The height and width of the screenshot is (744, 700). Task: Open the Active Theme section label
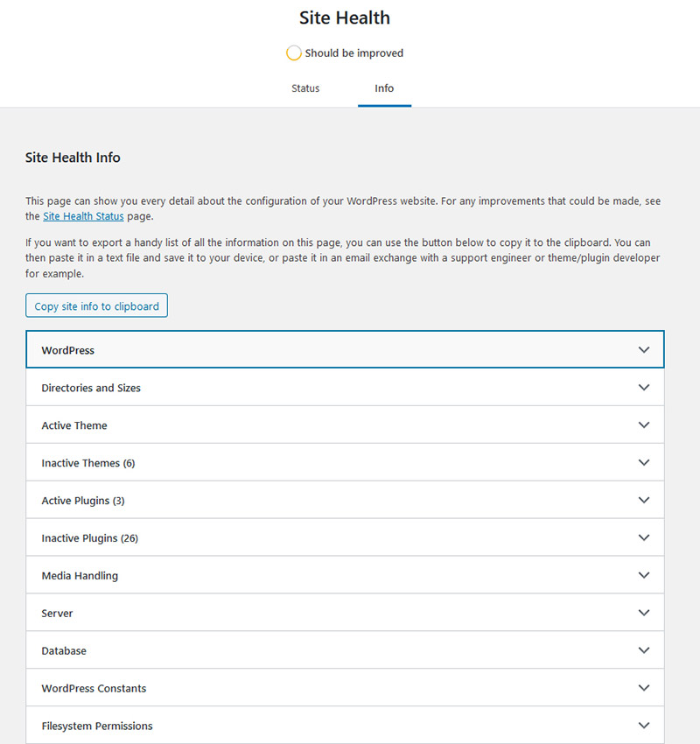[x=74, y=425]
